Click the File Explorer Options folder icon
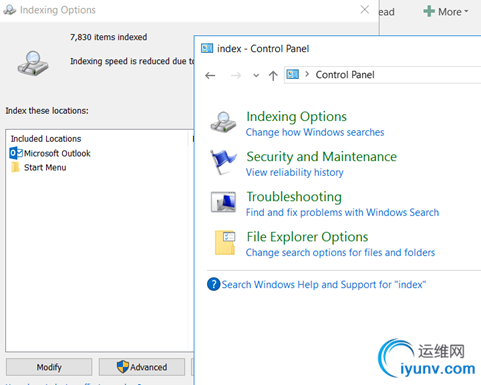This screenshot has height=385, width=481. [x=225, y=242]
